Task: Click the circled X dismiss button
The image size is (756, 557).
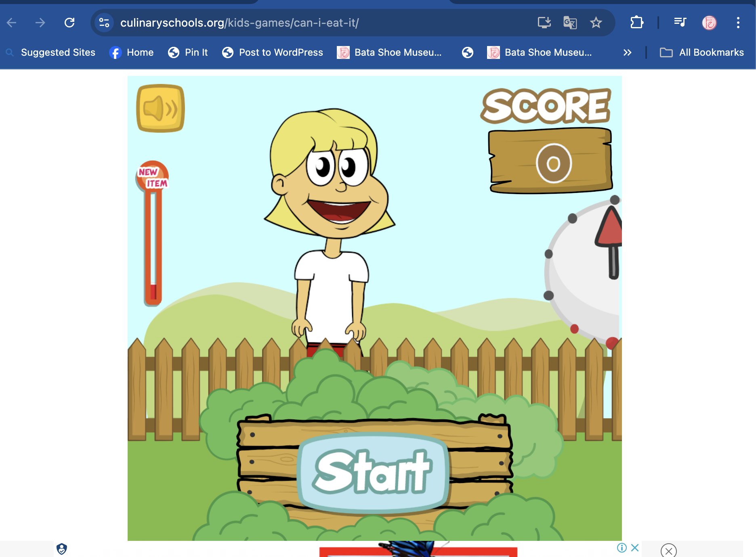Action: click(669, 551)
